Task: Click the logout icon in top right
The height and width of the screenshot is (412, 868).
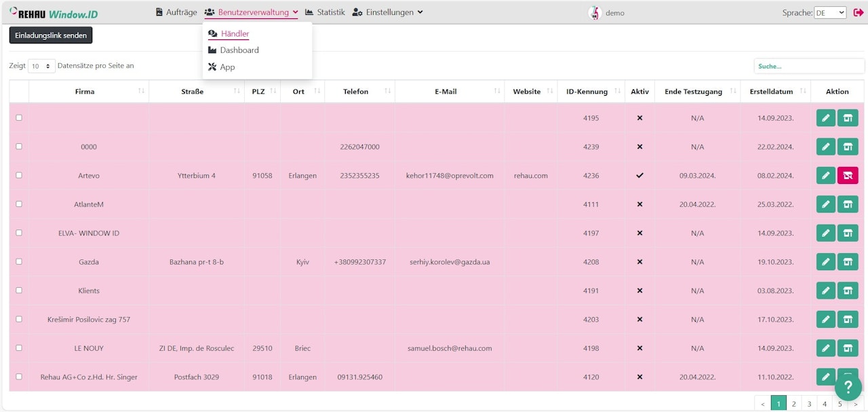Action: click(x=858, y=12)
